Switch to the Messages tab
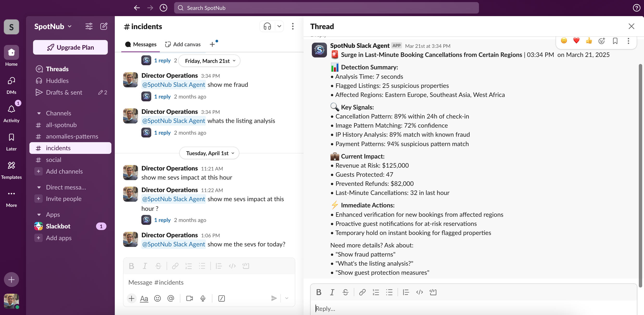 [141, 44]
